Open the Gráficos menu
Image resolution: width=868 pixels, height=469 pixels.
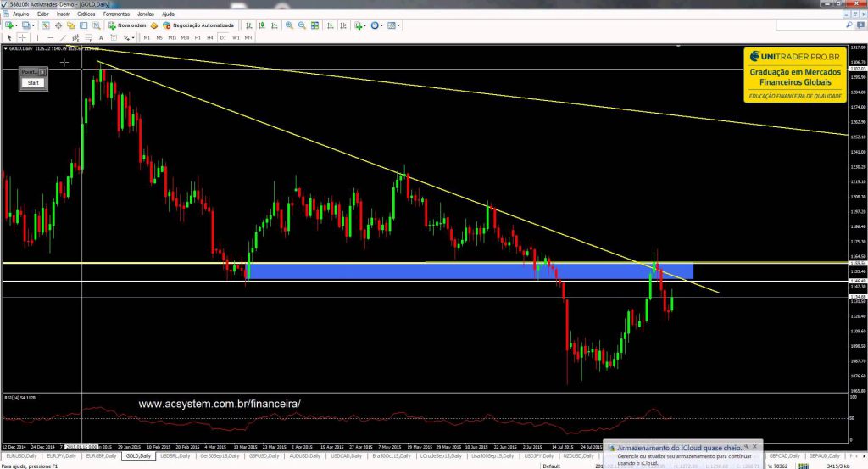point(86,14)
